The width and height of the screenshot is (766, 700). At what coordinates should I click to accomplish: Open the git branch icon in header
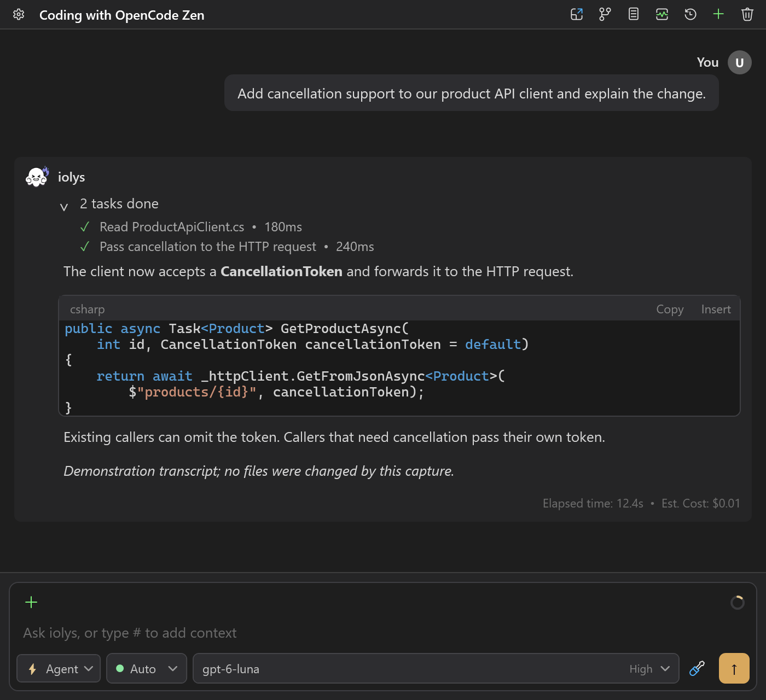pos(605,15)
